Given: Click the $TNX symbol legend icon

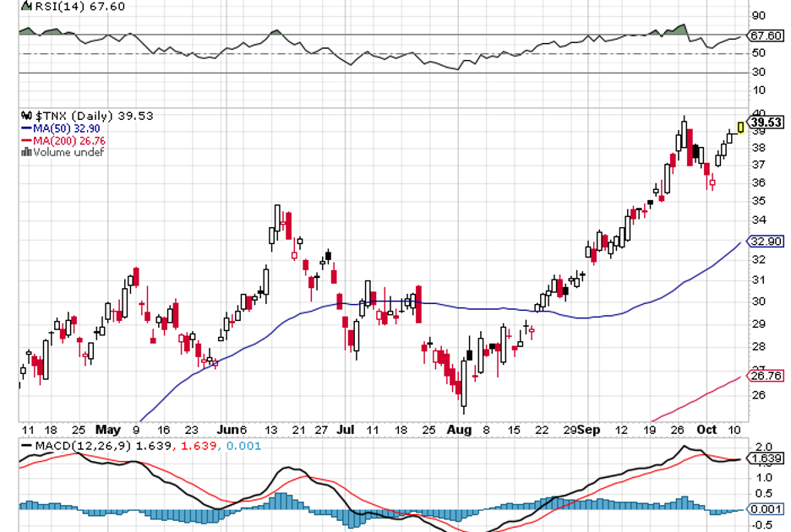Looking at the screenshot, I should 25,116.
